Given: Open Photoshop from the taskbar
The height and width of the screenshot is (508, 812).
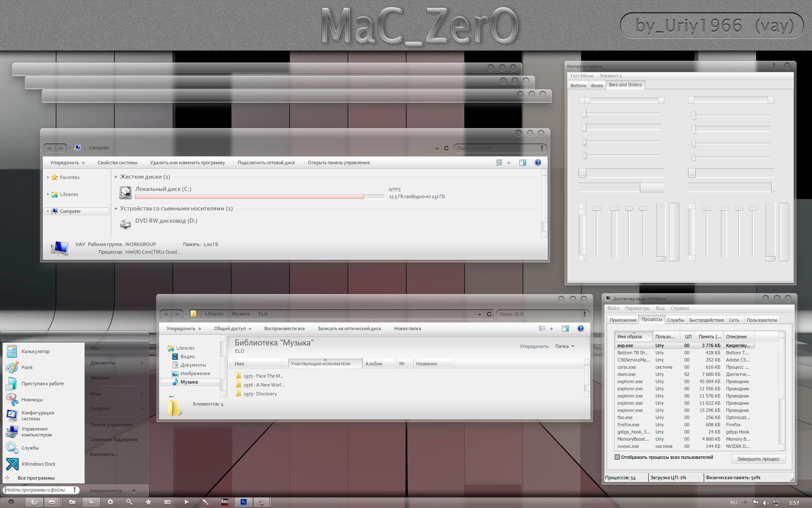Looking at the screenshot, I should [244, 502].
